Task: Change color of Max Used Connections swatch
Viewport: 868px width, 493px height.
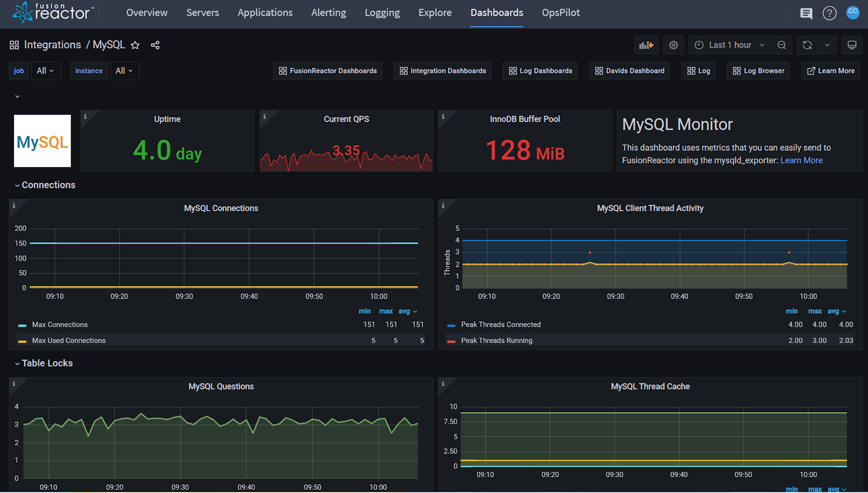Action: tap(22, 341)
